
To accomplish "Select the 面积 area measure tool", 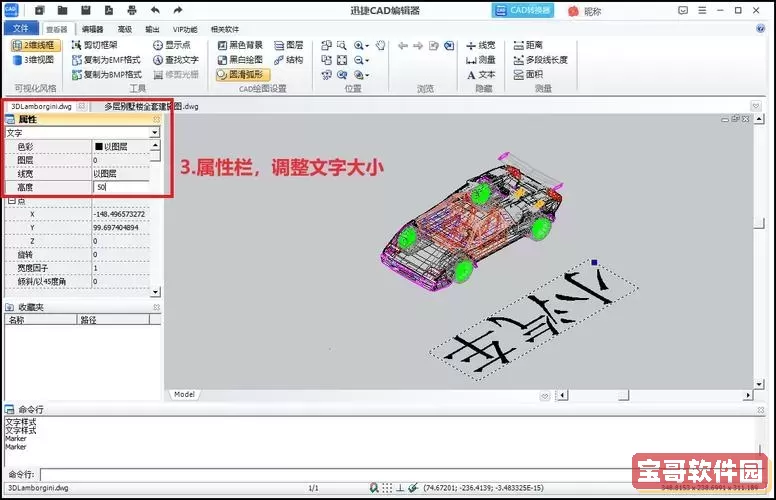I will [x=528, y=75].
